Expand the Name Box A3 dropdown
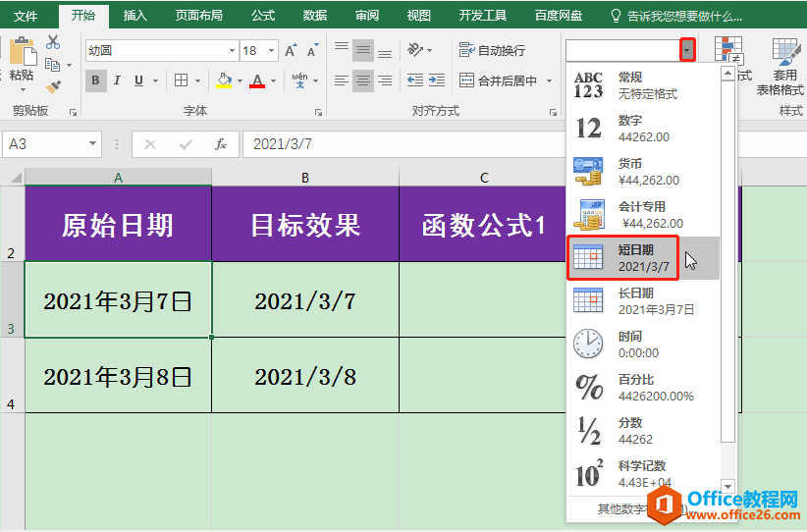 92,143
